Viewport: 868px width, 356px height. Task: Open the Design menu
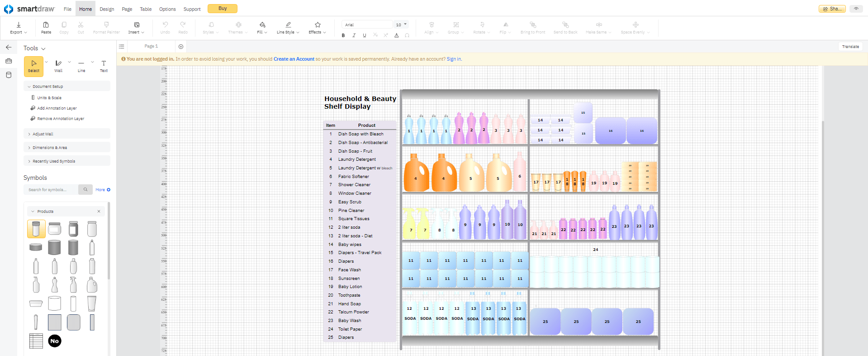click(x=107, y=9)
